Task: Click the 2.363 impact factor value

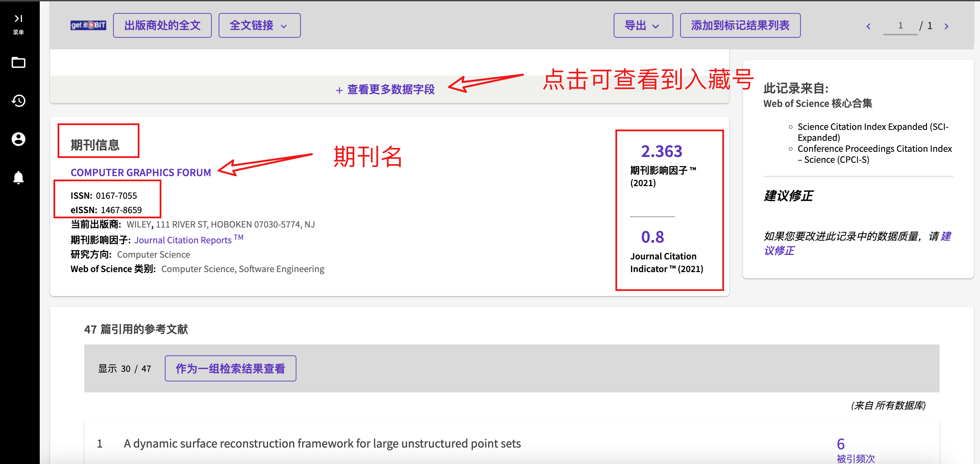Action: click(x=662, y=151)
